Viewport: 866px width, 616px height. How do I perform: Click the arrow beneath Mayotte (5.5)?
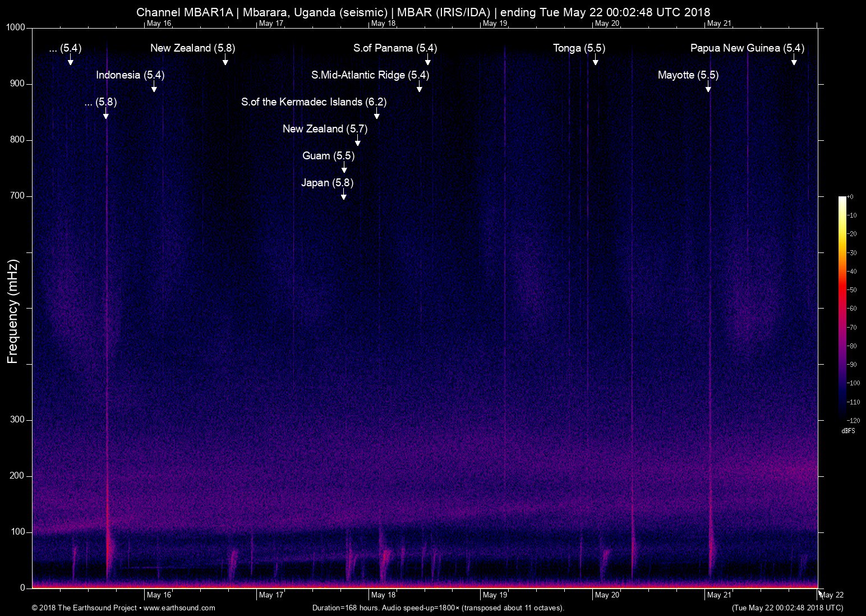708,88
